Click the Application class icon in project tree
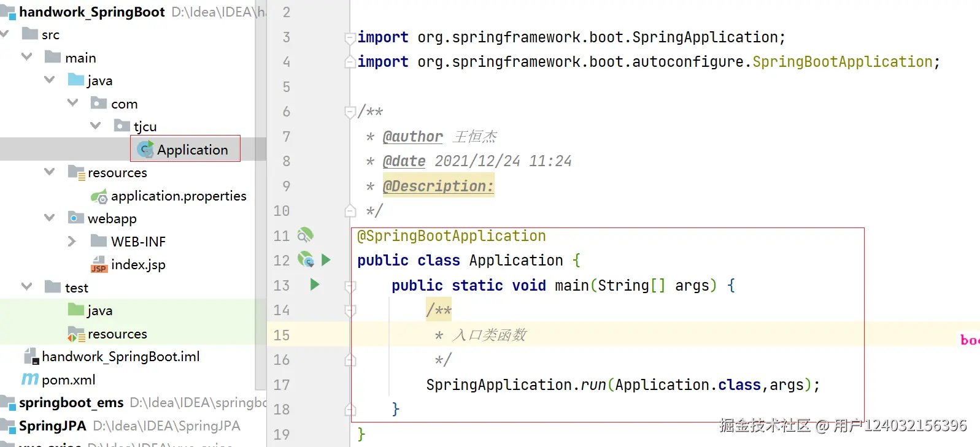Screen dimensions: 980x447 point(145,150)
